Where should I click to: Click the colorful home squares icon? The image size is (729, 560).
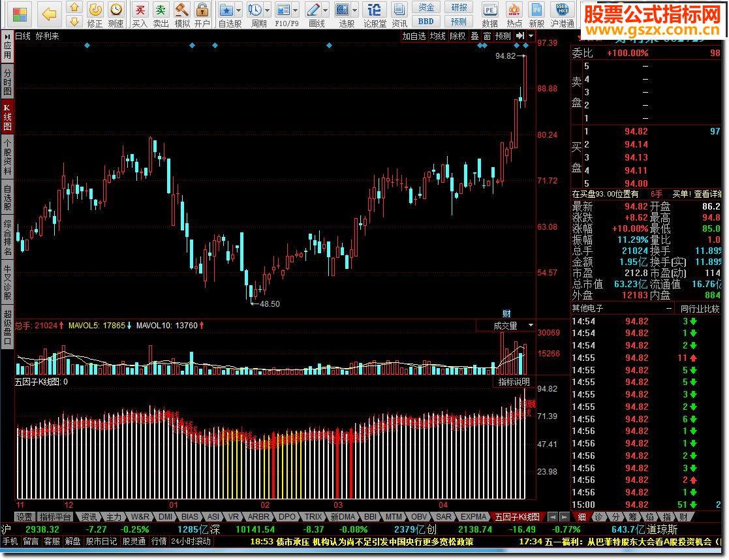(20, 14)
